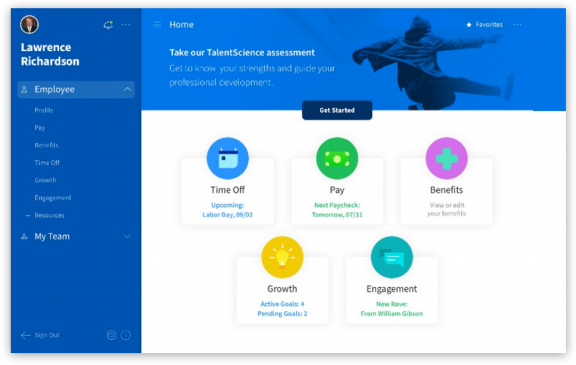
Task: Open the notifications bell icon
Action: click(x=108, y=25)
